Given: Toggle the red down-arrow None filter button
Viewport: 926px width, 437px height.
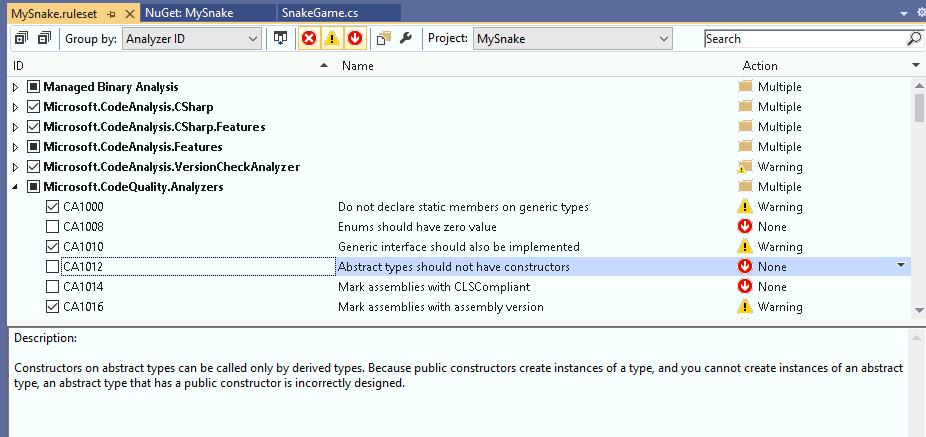Looking at the screenshot, I should point(354,39).
